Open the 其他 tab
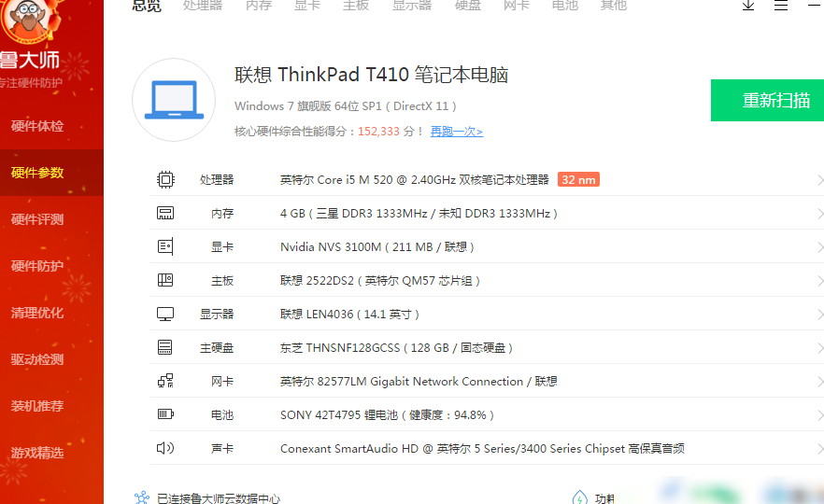 tap(613, 6)
